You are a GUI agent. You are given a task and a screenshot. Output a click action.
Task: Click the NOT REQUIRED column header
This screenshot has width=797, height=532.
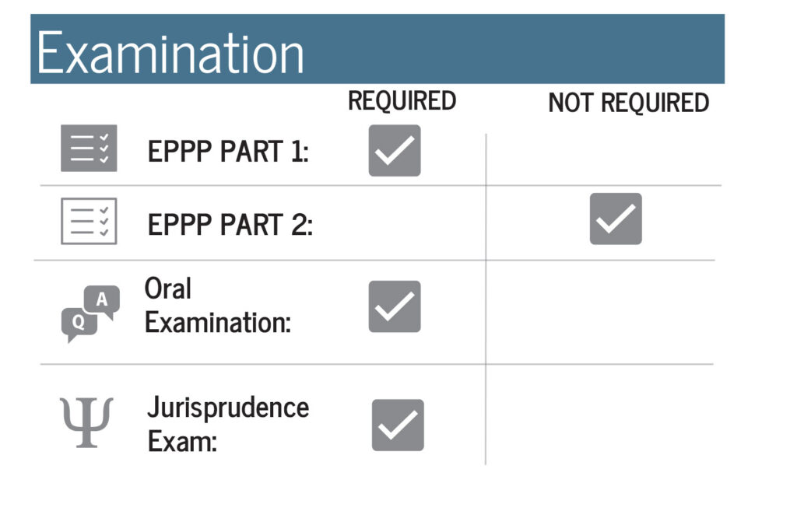tap(628, 103)
